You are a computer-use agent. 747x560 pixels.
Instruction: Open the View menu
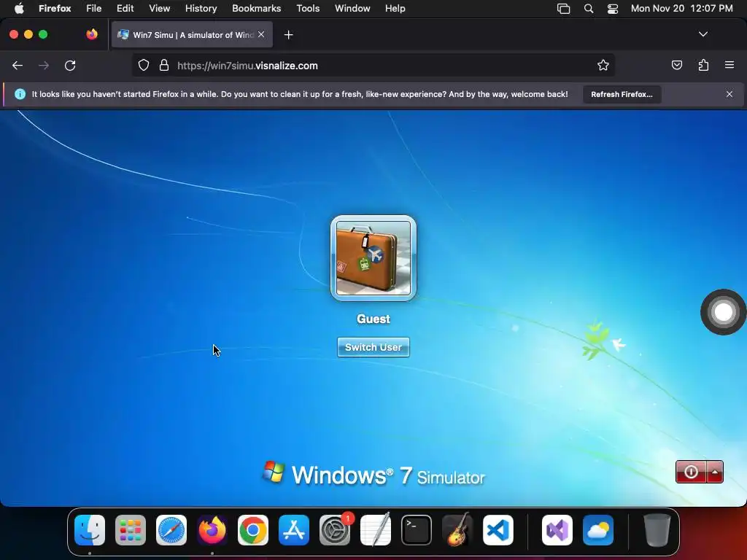(159, 8)
